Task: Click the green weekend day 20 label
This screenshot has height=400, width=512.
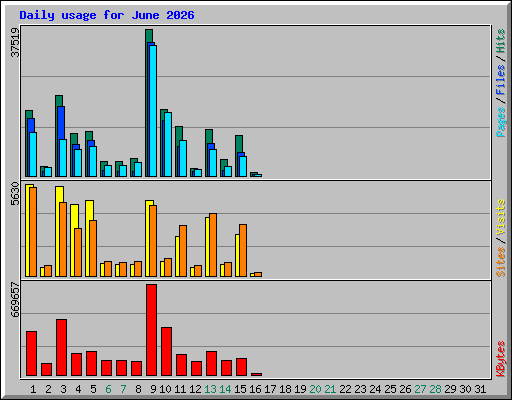Action: 315,389
